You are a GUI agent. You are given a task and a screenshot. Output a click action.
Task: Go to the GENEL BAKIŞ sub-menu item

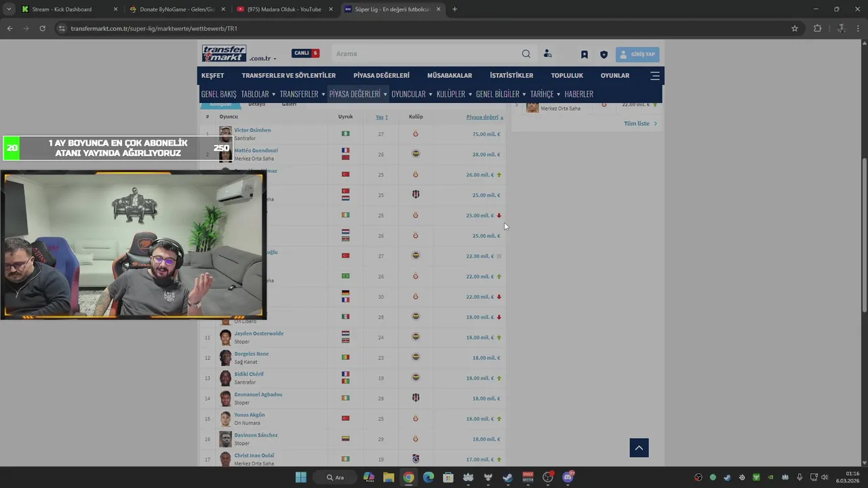click(x=219, y=94)
